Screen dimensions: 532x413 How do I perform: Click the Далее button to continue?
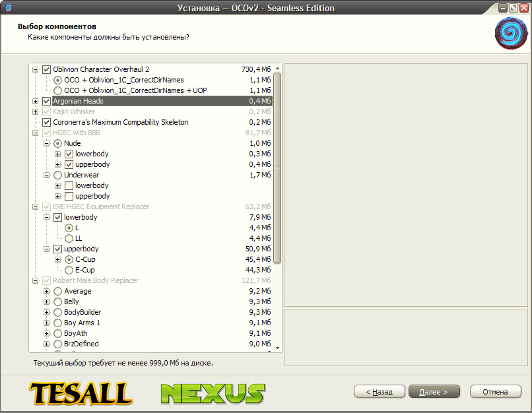coord(434,392)
